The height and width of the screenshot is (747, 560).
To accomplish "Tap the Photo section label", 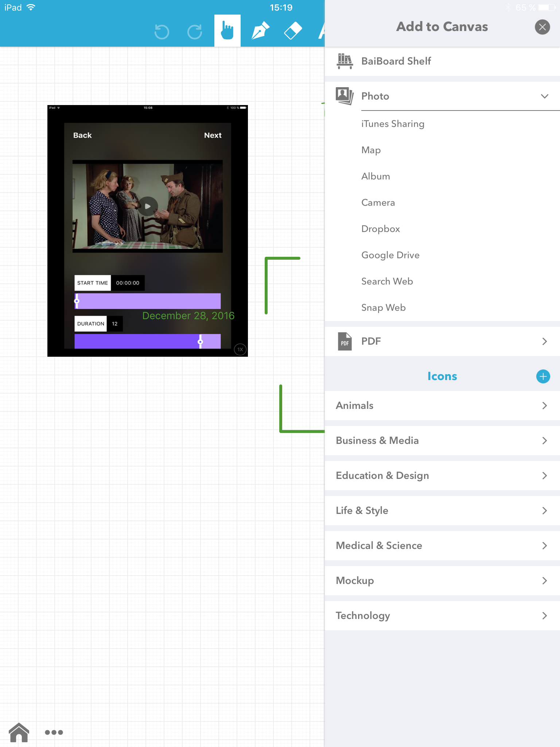I will (375, 96).
